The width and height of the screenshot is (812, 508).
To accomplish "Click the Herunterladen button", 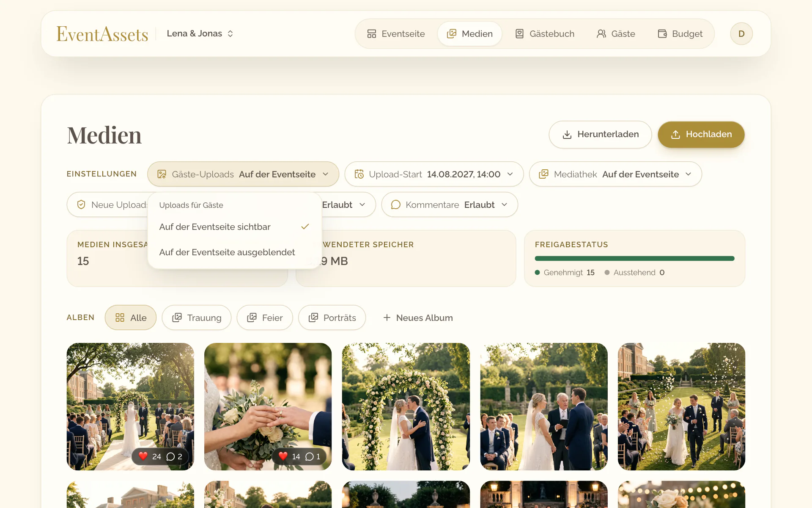I will pyautogui.click(x=600, y=135).
